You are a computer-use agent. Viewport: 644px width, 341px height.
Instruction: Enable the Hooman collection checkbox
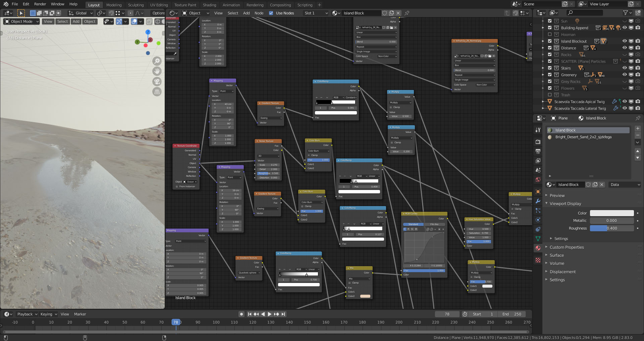[550, 35]
